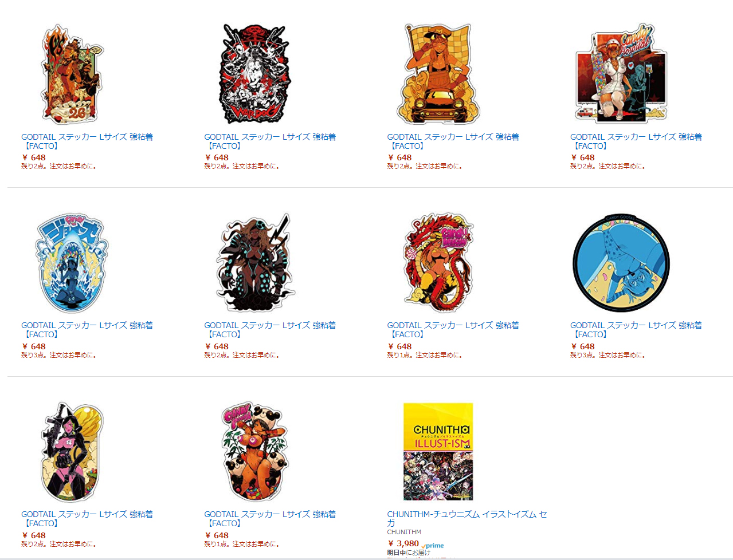Click the GODTAIL title under the panda sticker

[270, 519]
